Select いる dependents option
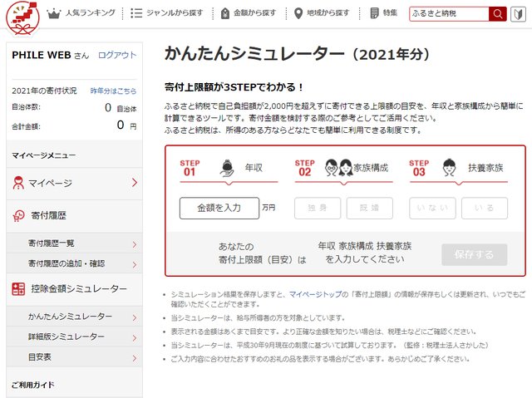This screenshot has width=532, height=398. [485, 209]
